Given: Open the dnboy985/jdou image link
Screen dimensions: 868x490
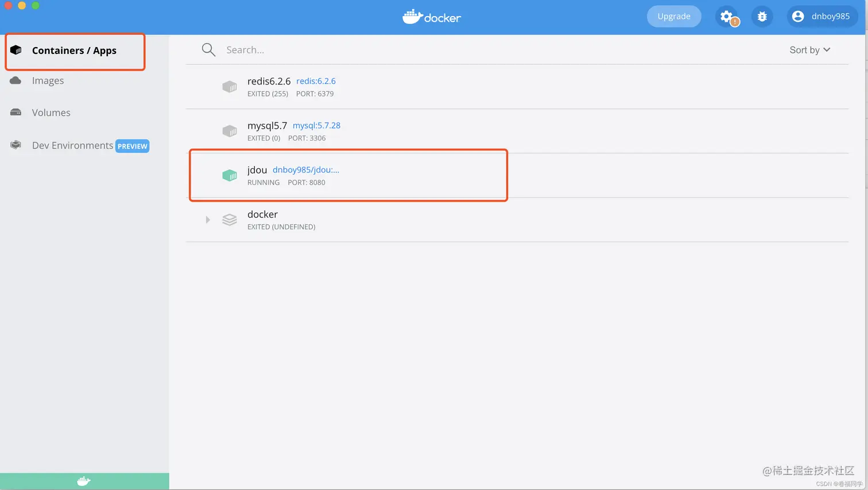Looking at the screenshot, I should (306, 169).
